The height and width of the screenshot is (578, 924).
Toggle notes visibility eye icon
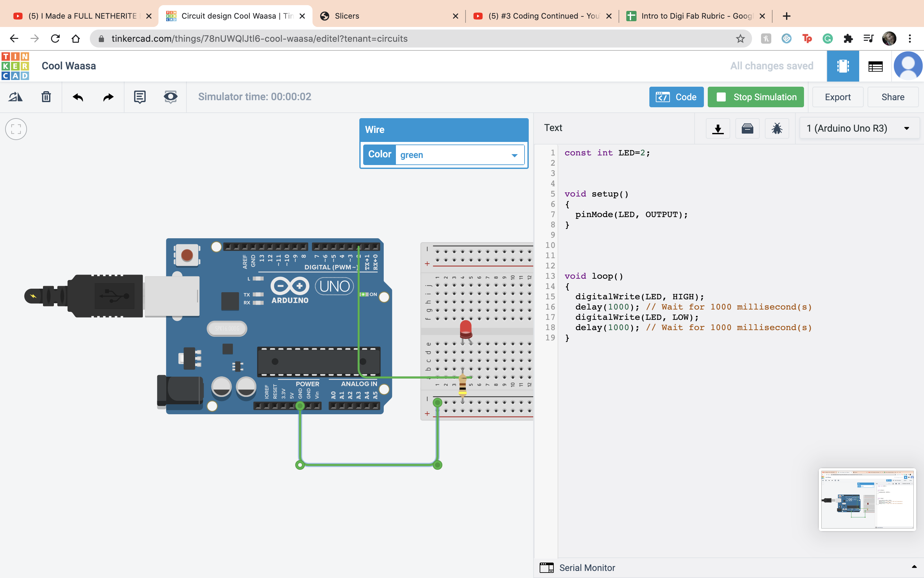point(170,97)
